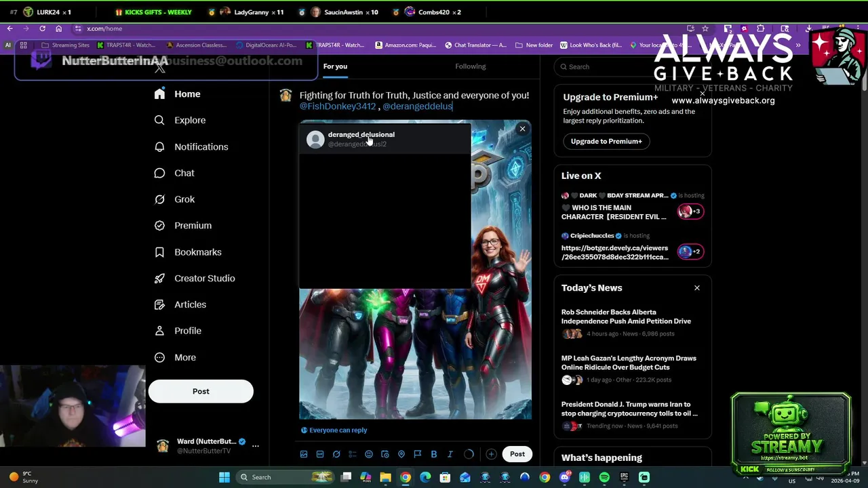Open Ascension Classless bookmark

coord(196,45)
